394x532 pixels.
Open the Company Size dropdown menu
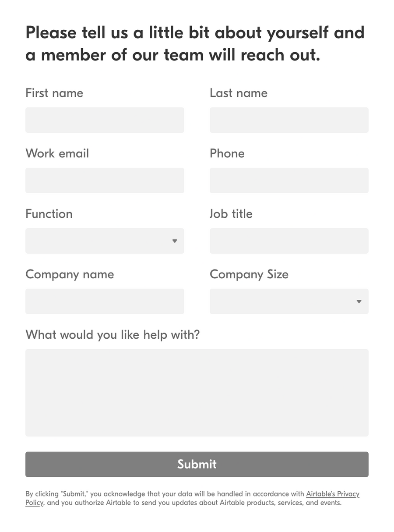coord(289,301)
